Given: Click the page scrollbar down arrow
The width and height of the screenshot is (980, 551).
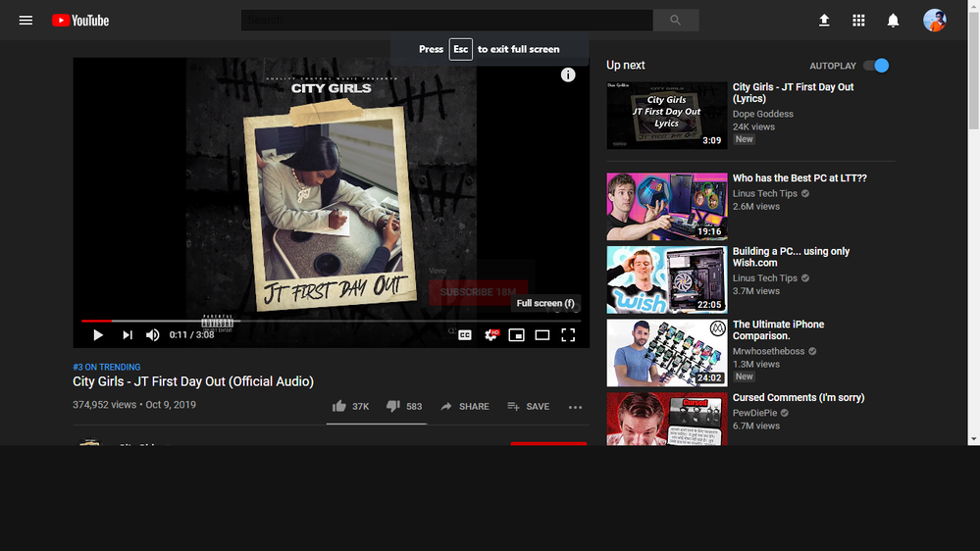Looking at the screenshot, I should tap(973, 439).
